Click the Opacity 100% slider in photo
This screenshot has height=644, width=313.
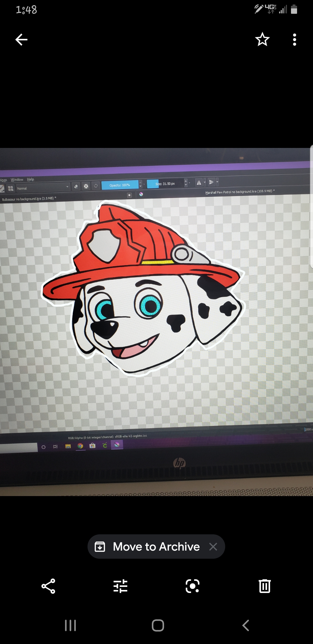pos(120,185)
